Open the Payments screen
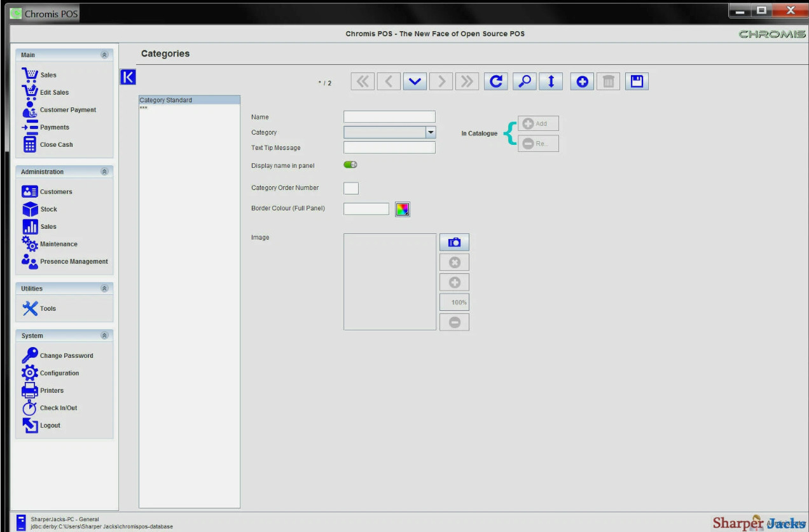 point(46,127)
